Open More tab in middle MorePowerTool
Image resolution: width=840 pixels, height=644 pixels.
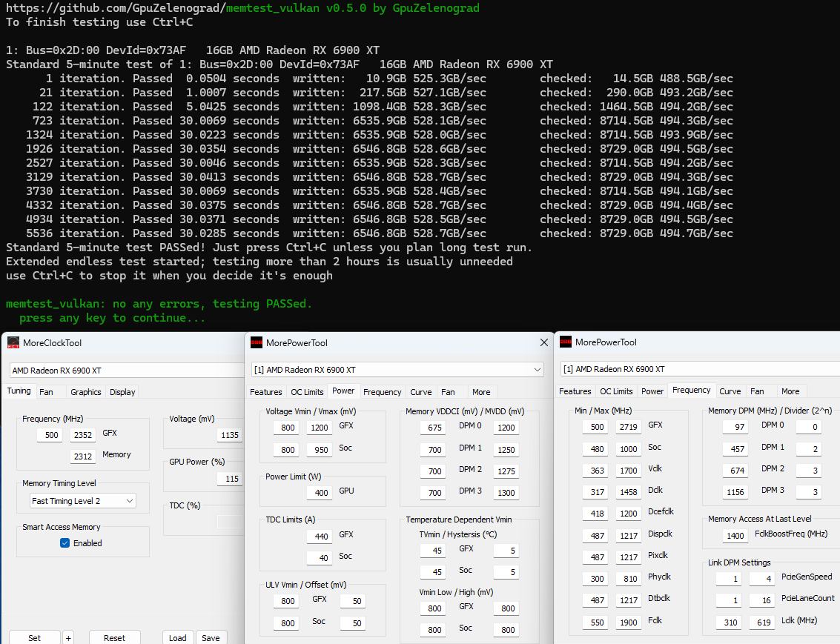tap(481, 392)
